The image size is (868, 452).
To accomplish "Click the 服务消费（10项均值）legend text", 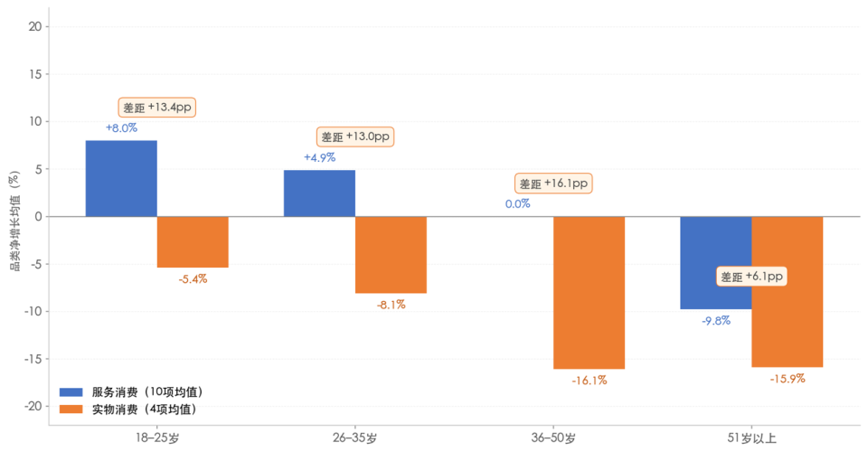I will pos(147,392).
